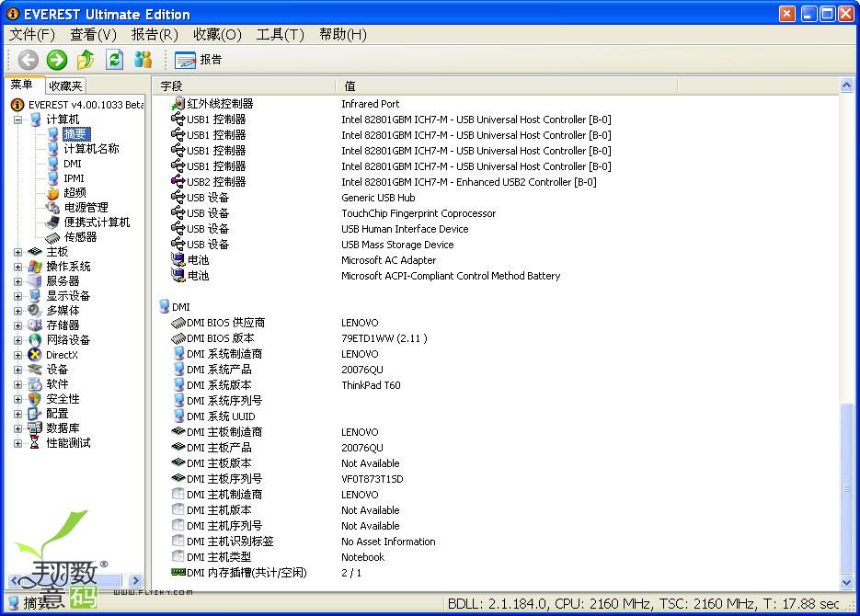Screen dimensions: 860x616
Task: Select the USB Mass Storage Device row
Action: [x=397, y=245]
